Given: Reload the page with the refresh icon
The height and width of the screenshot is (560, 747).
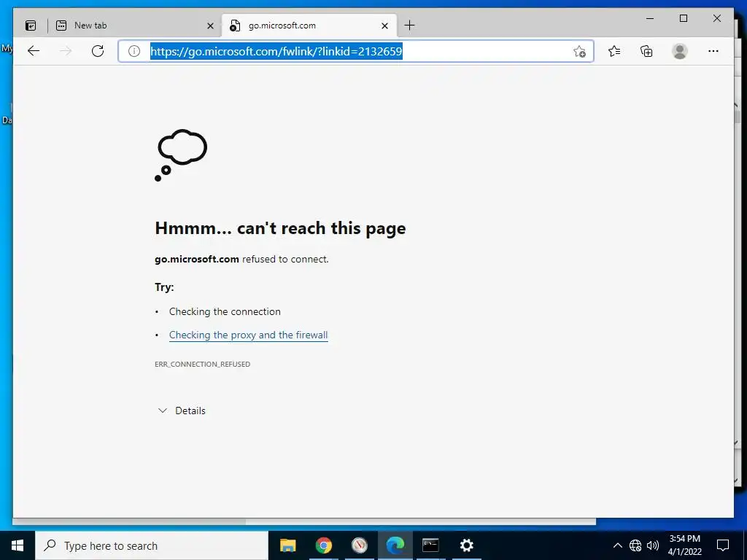Looking at the screenshot, I should click(x=98, y=51).
